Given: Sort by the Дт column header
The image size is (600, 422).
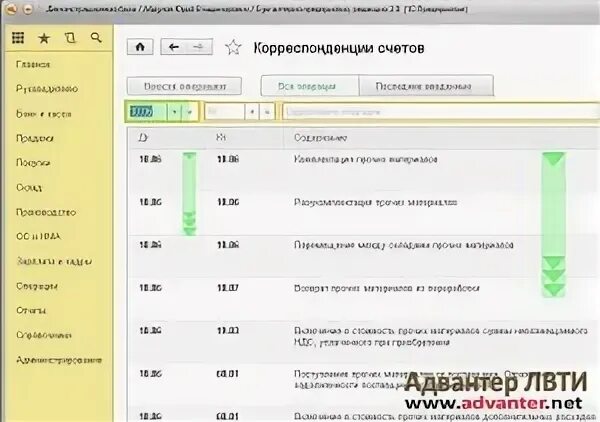Looking at the screenshot, I should click(x=143, y=138).
